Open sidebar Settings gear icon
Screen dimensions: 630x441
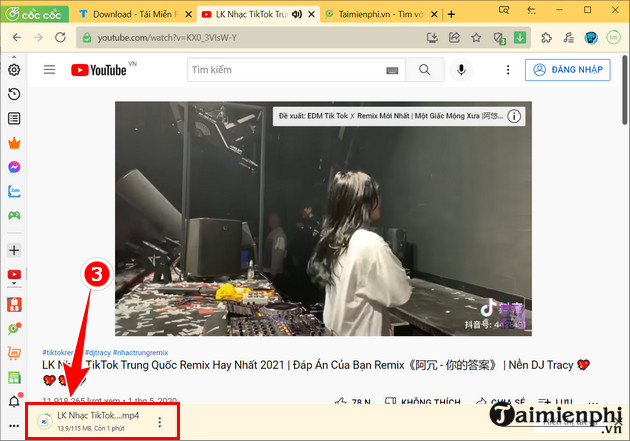[14, 70]
